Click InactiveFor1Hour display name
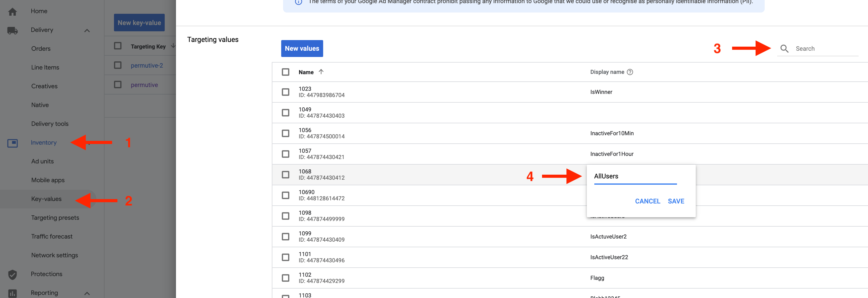 click(x=612, y=154)
